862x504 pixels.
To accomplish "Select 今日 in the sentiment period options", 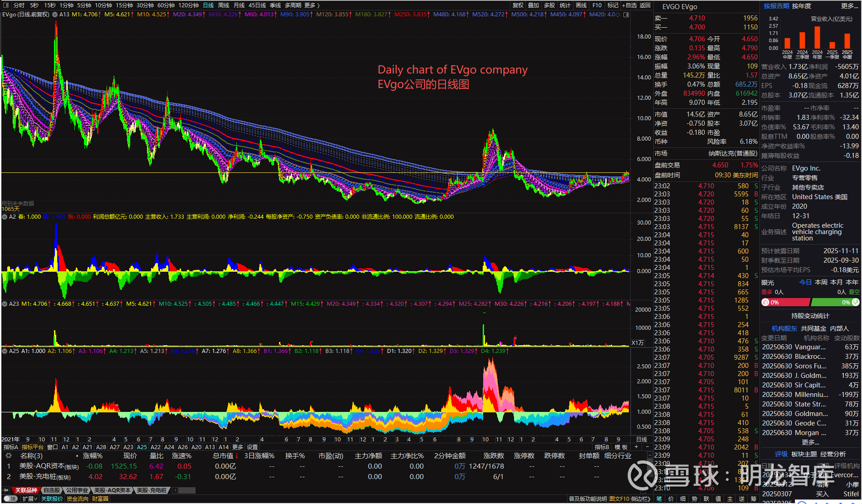I will 805,282.
